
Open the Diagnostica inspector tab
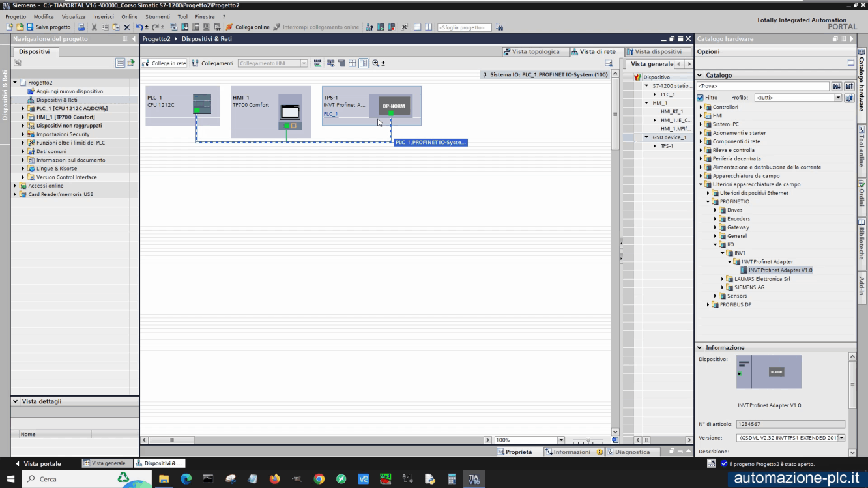coord(628,452)
